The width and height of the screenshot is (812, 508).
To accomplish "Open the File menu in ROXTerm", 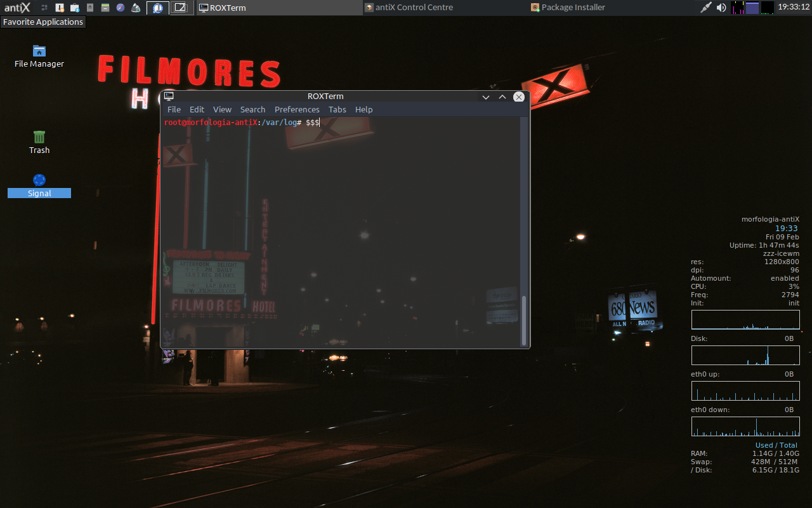I will [174, 109].
